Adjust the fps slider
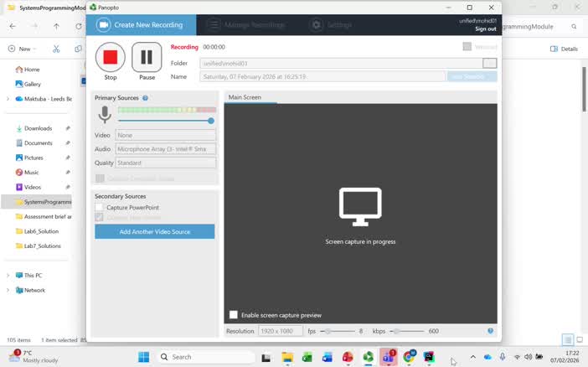Image resolution: width=588 pixels, height=367 pixels. click(328, 331)
